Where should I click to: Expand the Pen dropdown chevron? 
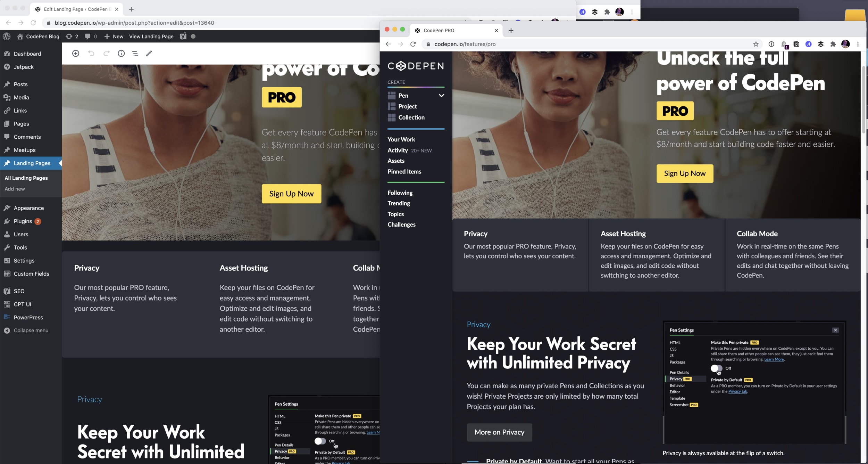pos(441,95)
